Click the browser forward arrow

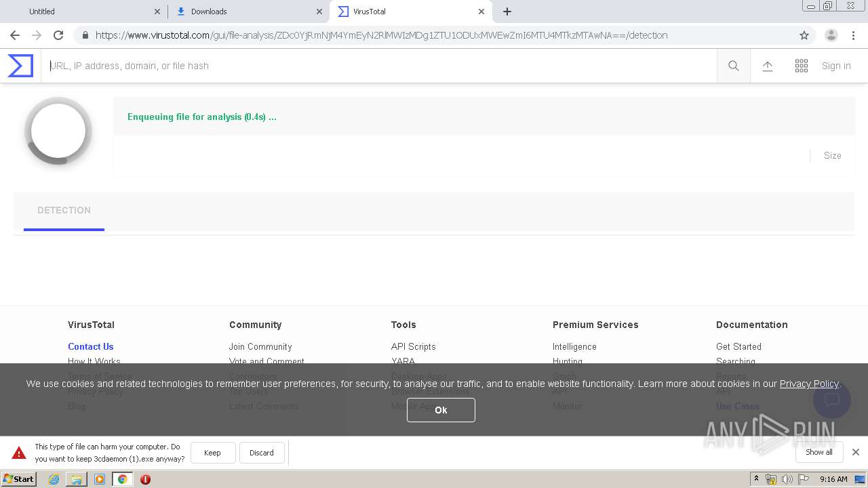37,35
